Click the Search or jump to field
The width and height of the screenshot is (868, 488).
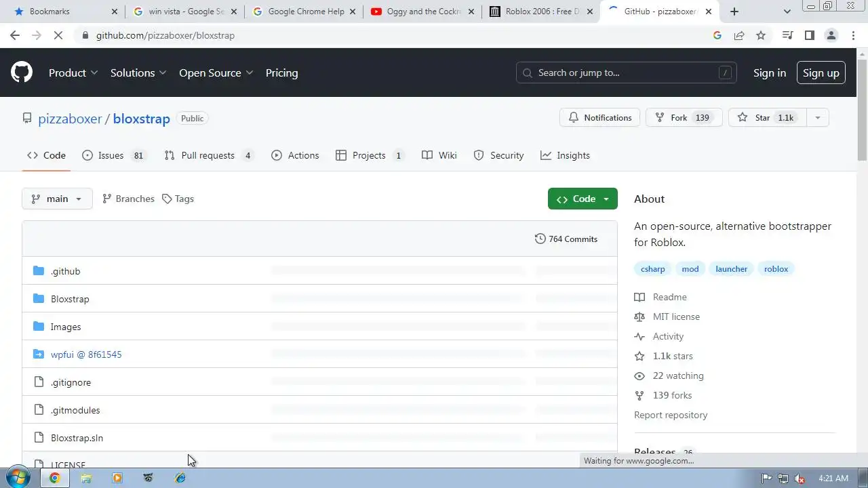pos(626,73)
